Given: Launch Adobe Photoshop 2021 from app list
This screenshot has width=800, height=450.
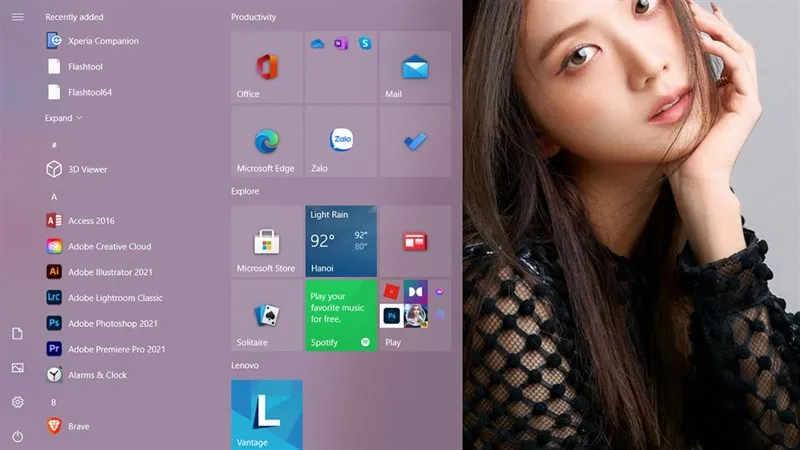Looking at the screenshot, I should pos(112,323).
